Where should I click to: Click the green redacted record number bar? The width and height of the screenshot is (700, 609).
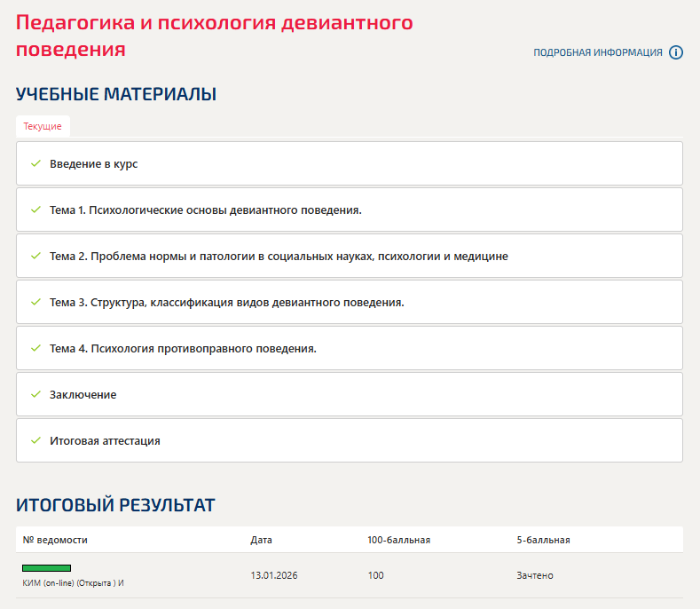[x=46, y=567]
